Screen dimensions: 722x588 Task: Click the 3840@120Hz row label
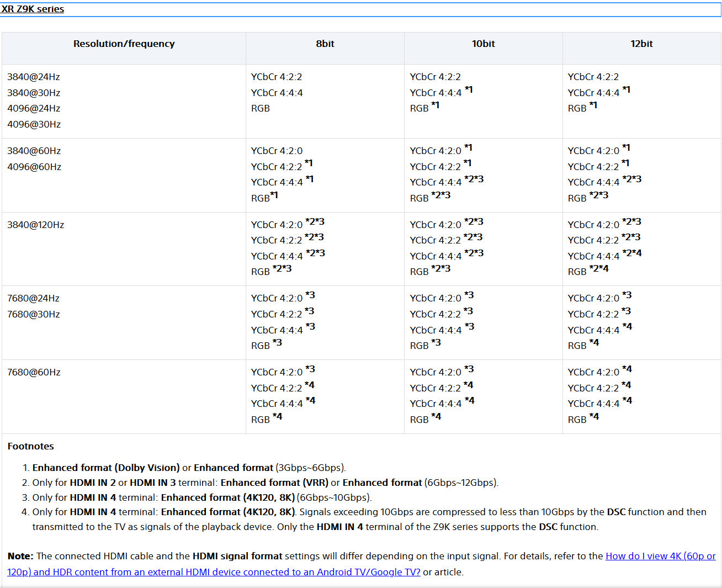coord(36,225)
